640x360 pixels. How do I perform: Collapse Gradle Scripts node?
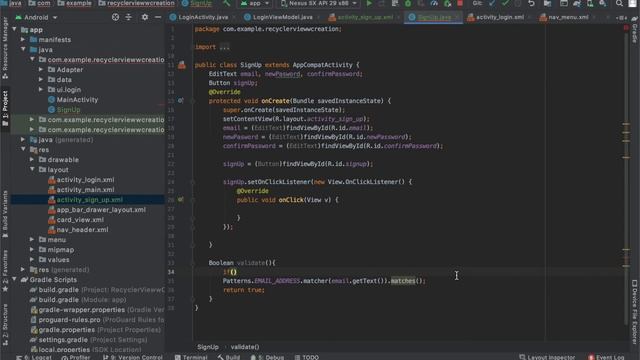[x=15, y=280]
